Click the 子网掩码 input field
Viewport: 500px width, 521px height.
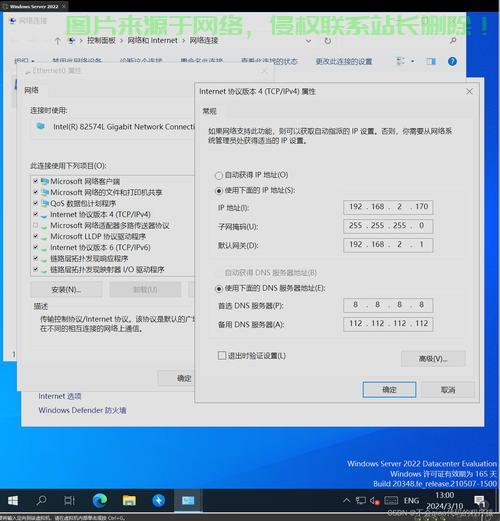point(388,226)
